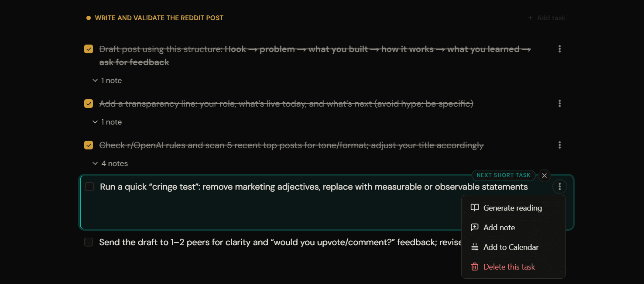Select Delete this task menu entry
644x284 pixels.
509,267
